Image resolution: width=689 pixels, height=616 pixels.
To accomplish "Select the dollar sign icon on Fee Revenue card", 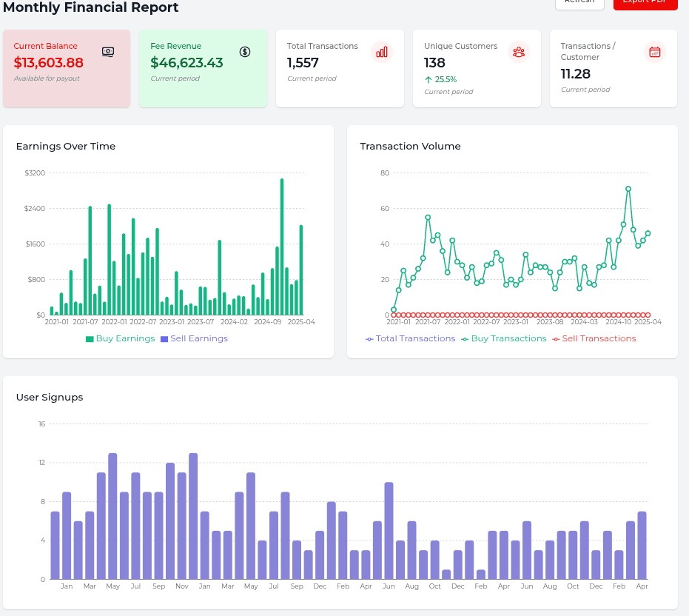I will click(x=244, y=52).
